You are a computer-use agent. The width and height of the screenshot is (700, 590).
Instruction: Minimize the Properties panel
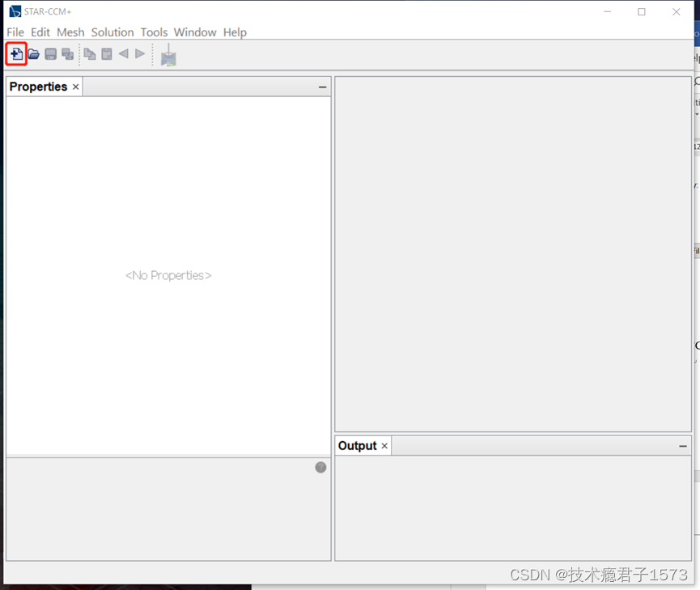(x=322, y=87)
